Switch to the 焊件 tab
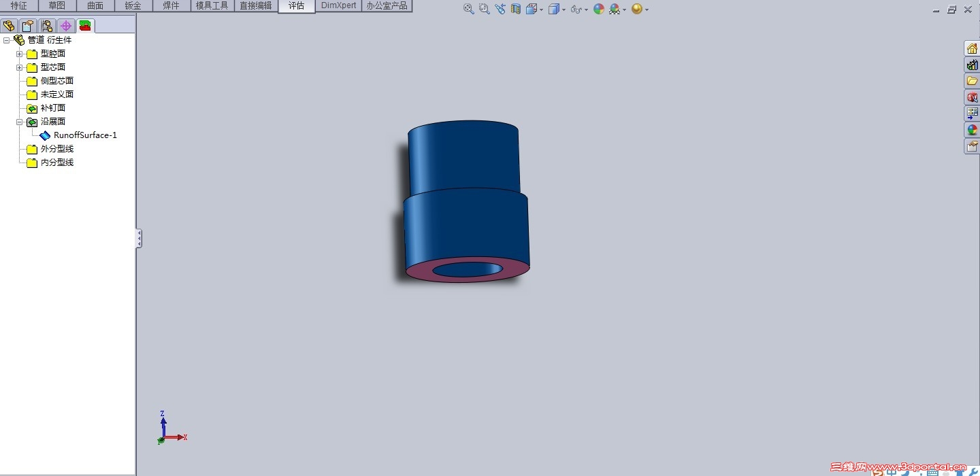The image size is (980, 476). tap(171, 5)
